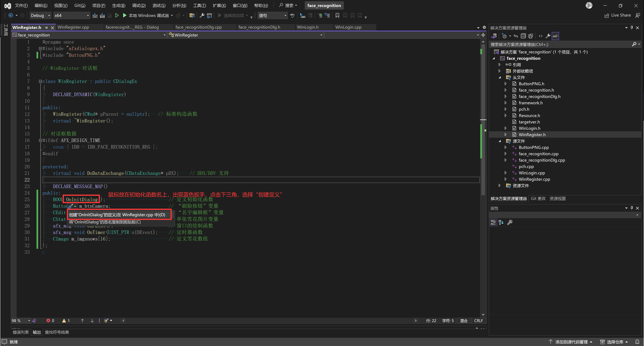644x346 pixels.
Task: Collapse the class WinRegister code block
Action: tap(40, 81)
